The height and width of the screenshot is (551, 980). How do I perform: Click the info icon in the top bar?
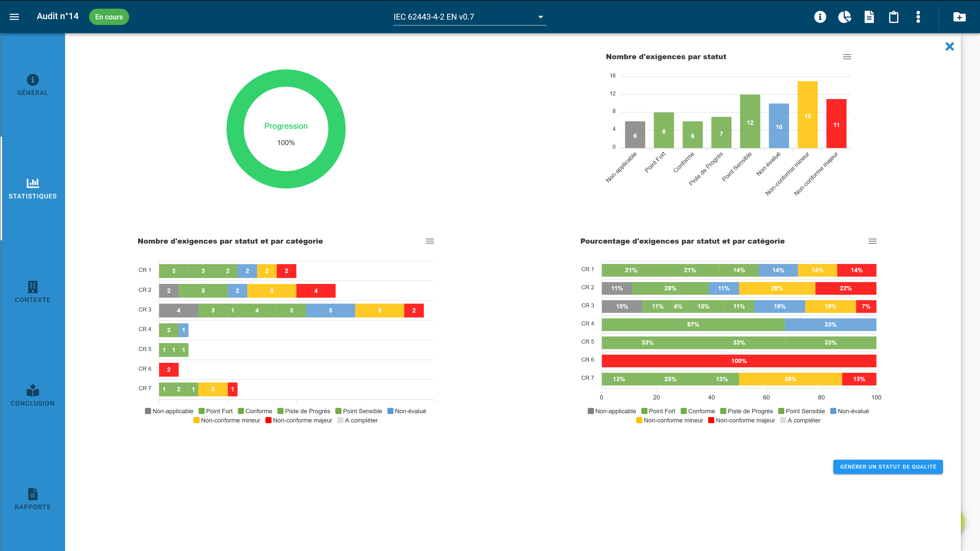(x=820, y=17)
